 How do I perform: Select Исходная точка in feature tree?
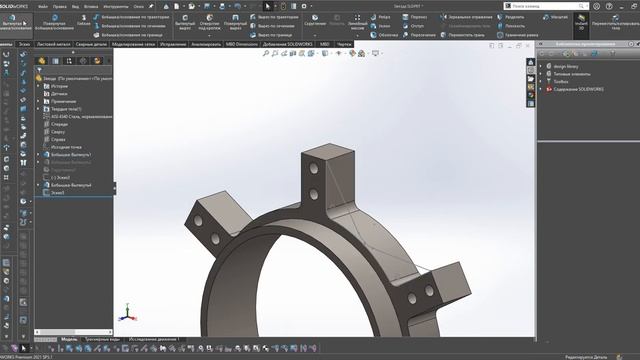click(x=66, y=147)
